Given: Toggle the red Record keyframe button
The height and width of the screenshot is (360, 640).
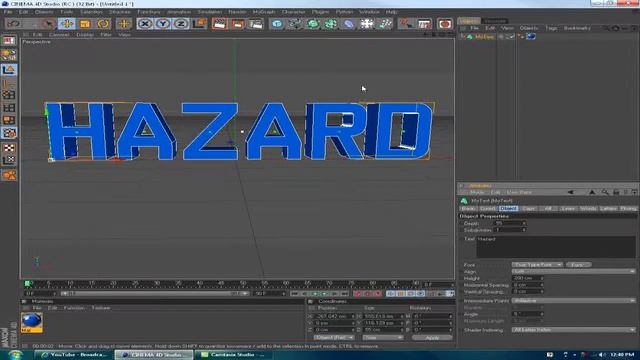Looking at the screenshot, I should 358,293.
